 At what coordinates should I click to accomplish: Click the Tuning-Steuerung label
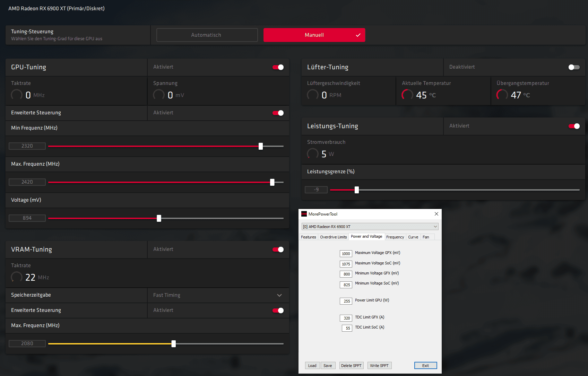32,32
